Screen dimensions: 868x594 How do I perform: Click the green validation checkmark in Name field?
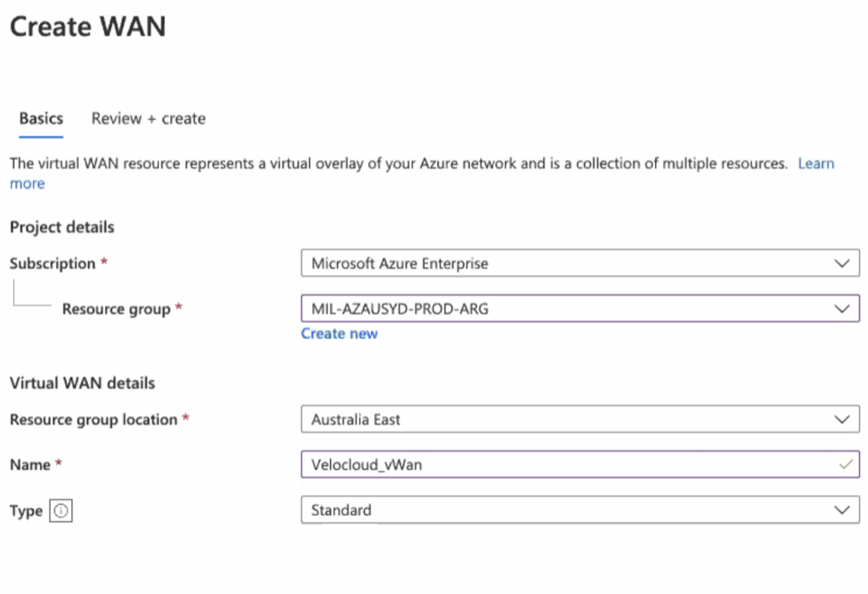tap(845, 465)
